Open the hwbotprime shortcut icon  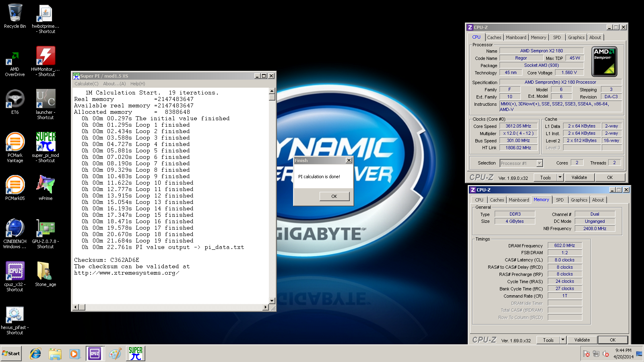coord(45,19)
